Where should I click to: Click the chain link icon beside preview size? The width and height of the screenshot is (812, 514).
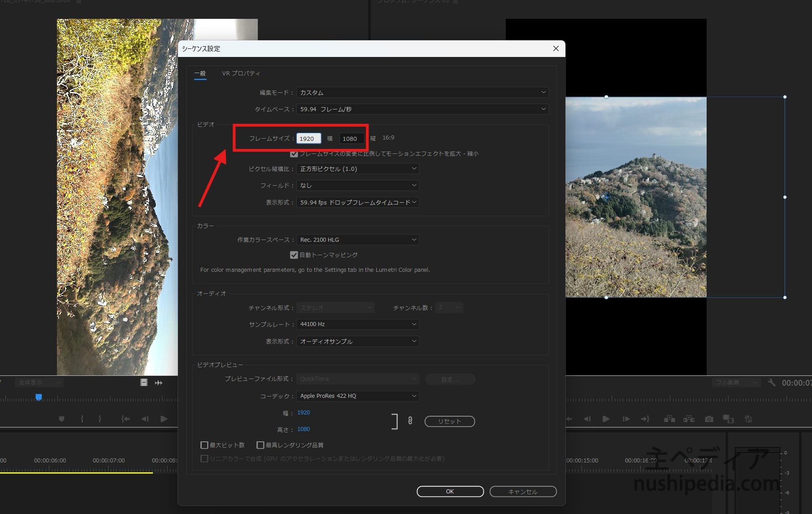410,421
